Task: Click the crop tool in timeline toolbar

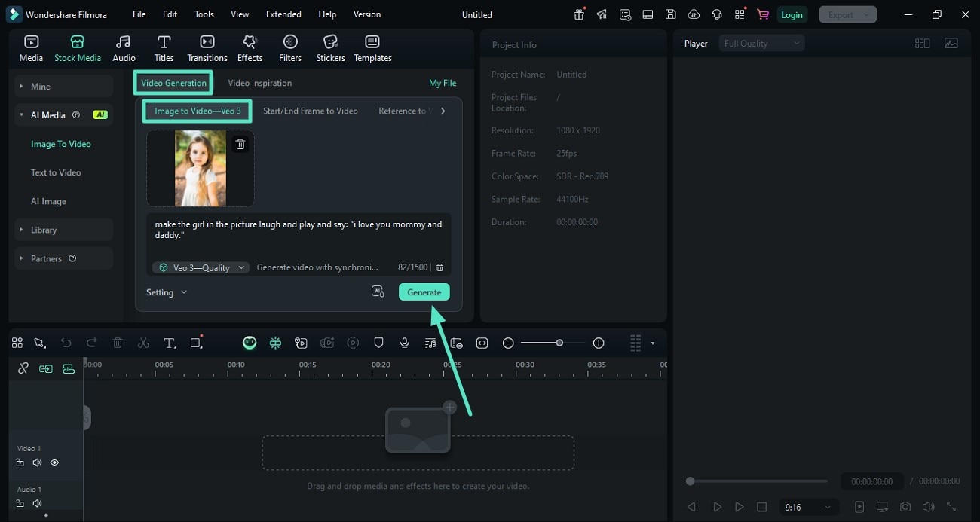Action: (197, 343)
